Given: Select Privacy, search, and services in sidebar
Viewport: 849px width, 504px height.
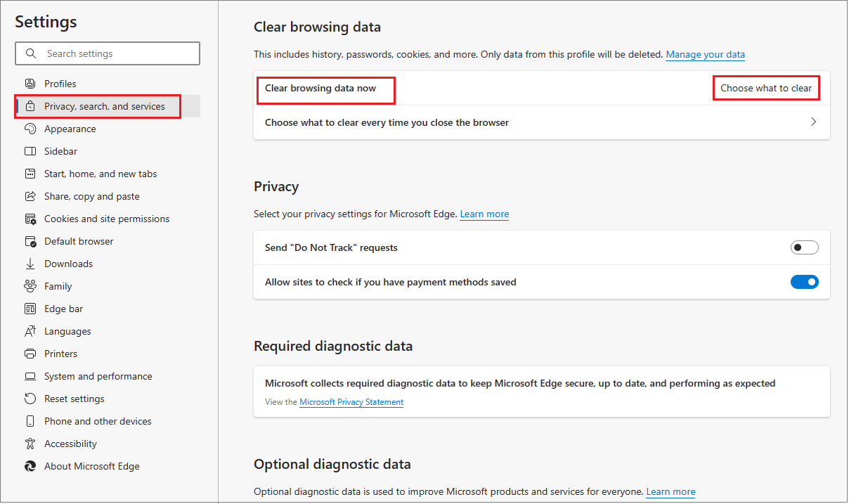Looking at the screenshot, I should coord(108,106).
